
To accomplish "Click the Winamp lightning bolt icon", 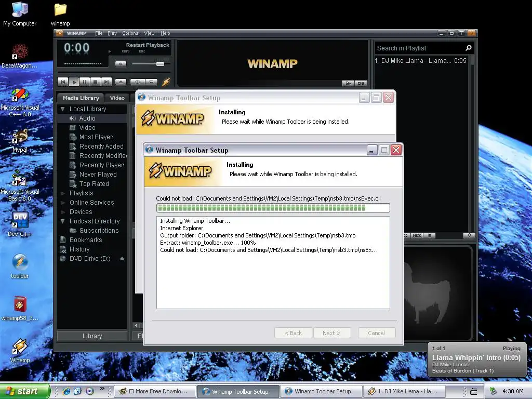I will point(166,82).
